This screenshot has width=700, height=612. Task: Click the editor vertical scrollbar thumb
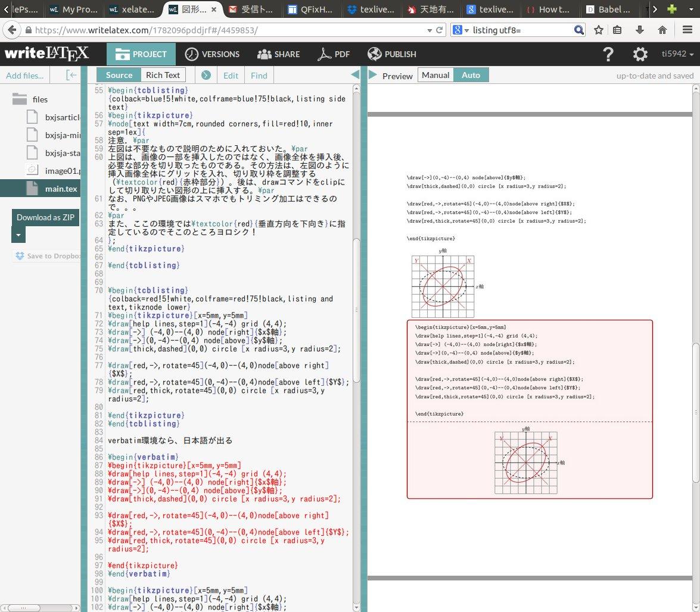(356, 310)
